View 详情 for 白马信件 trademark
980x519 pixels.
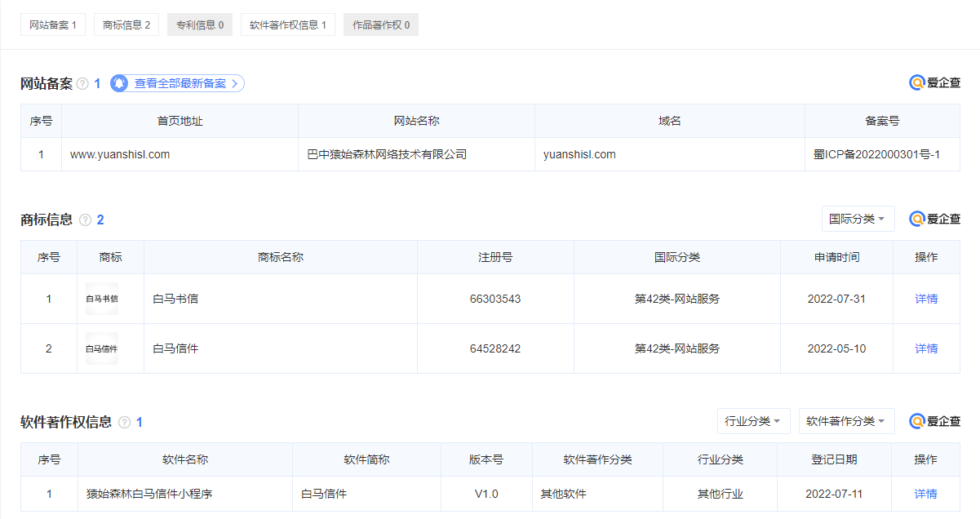[x=926, y=348]
